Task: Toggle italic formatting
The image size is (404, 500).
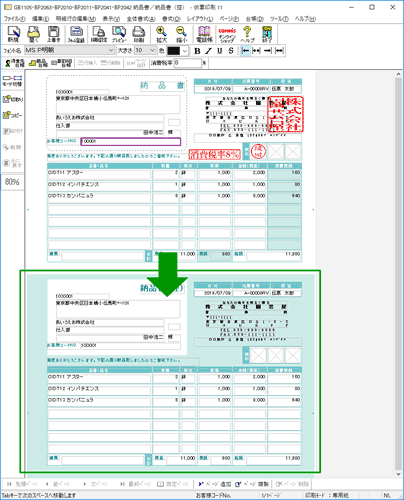Action: click(208, 51)
